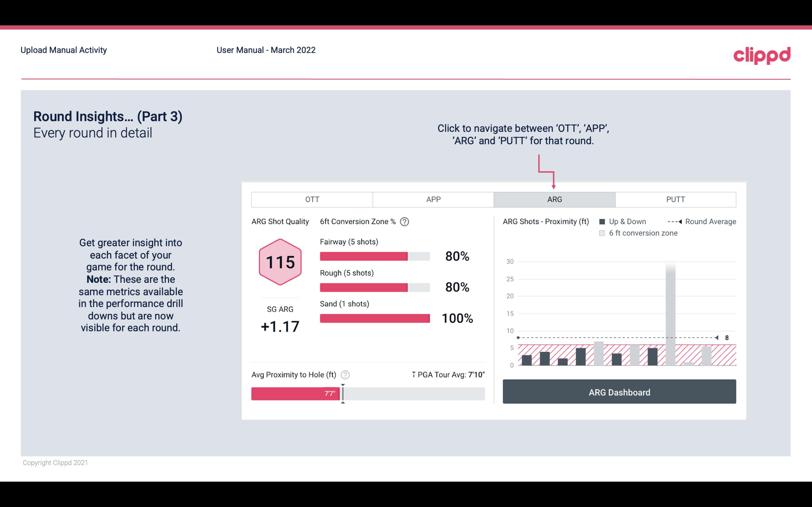Screen dimensions: 812x507
Task: Click the ARG Dashboard button
Action: tap(619, 392)
